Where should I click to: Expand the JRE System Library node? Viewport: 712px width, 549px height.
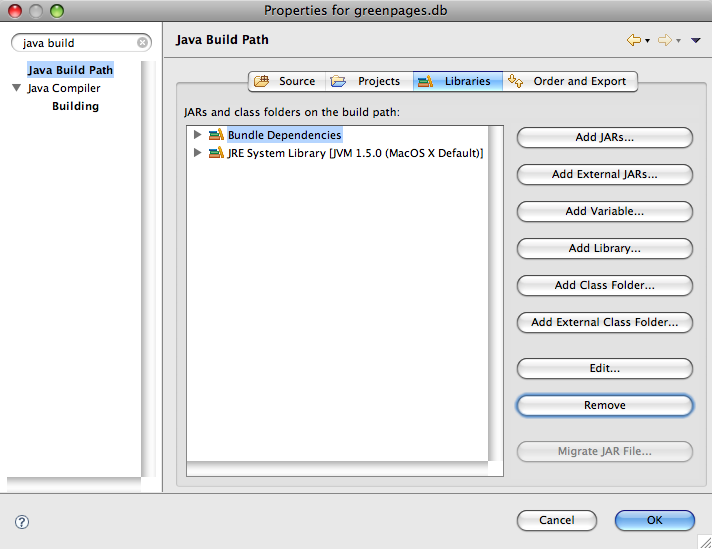(x=198, y=153)
